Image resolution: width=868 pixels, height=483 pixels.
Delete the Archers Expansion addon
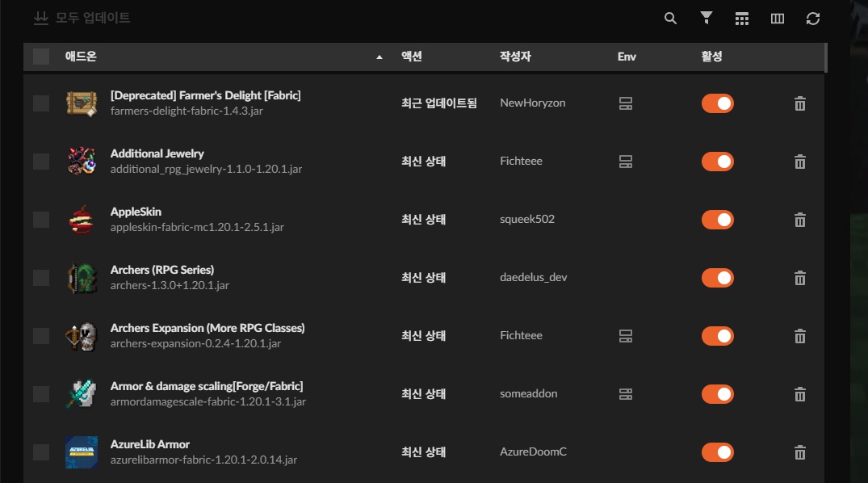tap(800, 336)
